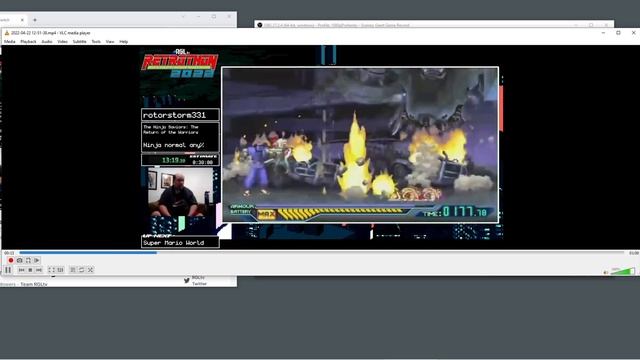Viewport: 640px width, 360px height.
Task: Open a new tab in background browser
Action: [x=35, y=20]
